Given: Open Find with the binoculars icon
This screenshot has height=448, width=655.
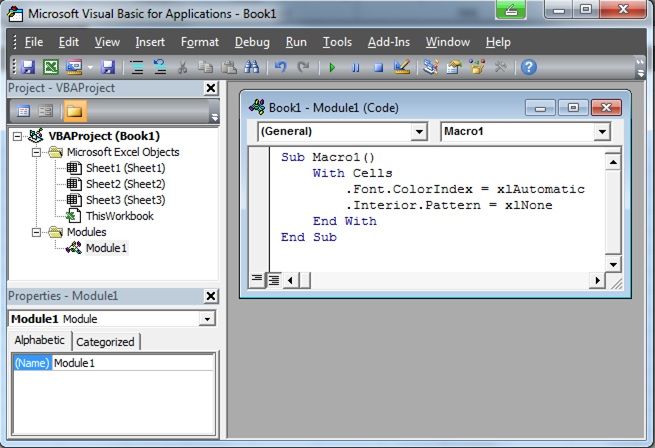Looking at the screenshot, I should pyautogui.click(x=251, y=67).
